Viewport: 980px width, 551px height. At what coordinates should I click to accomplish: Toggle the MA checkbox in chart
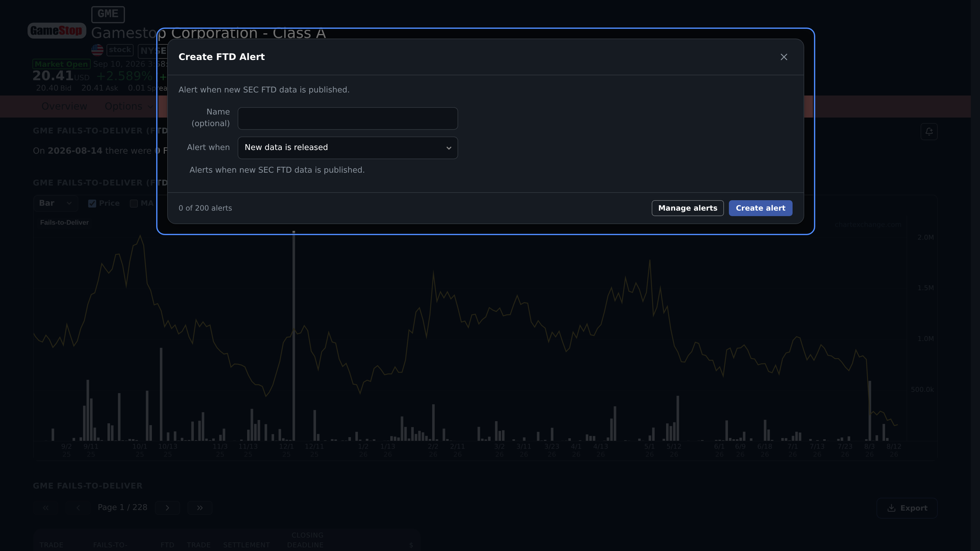click(x=134, y=204)
